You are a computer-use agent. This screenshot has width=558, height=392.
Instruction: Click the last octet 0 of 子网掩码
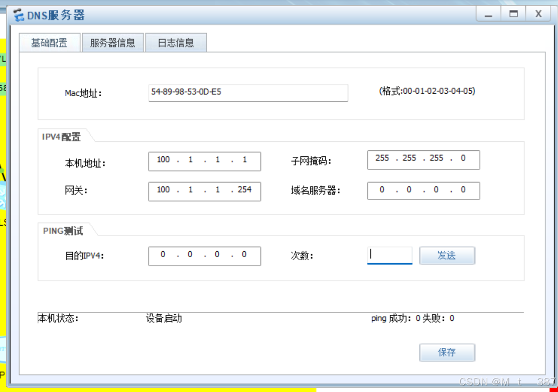pos(463,158)
